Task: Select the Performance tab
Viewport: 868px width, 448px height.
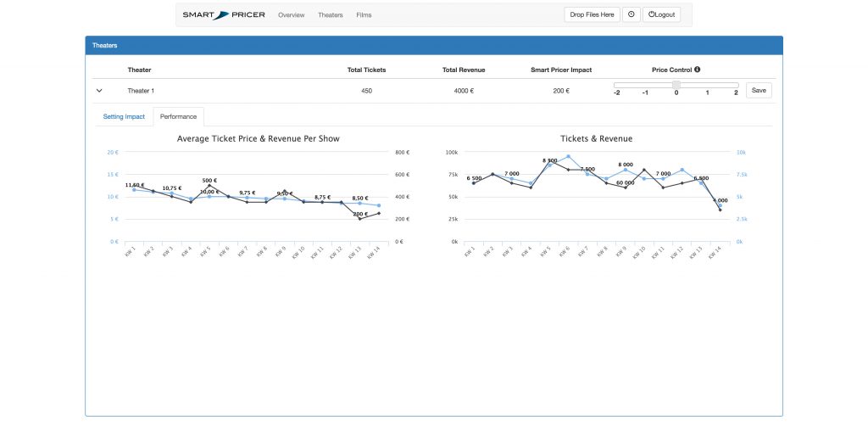Action: click(178, 116)
